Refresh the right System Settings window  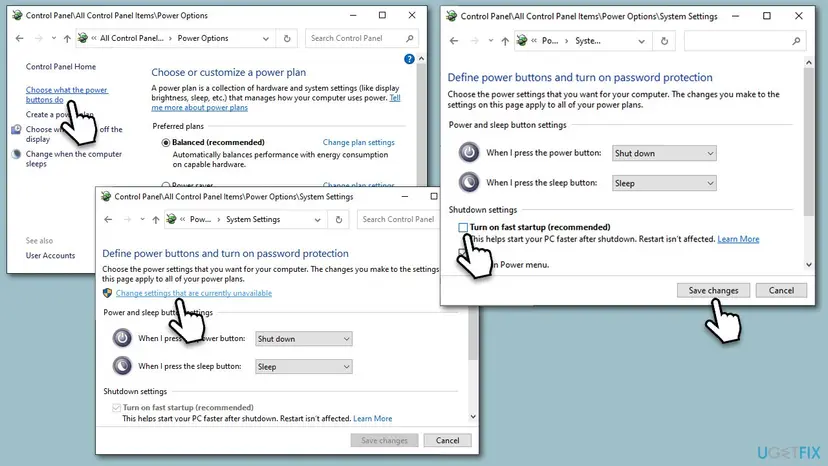point(664,41)
